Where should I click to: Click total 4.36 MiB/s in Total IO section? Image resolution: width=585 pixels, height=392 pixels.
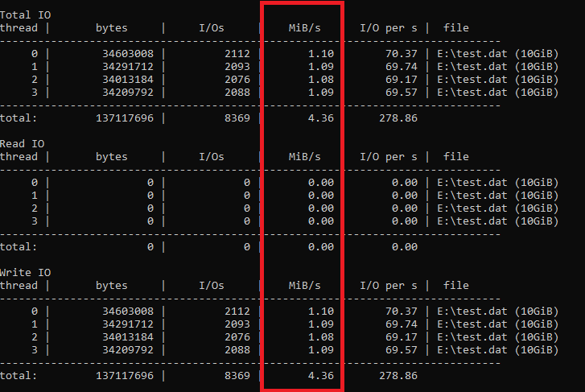[x=321, y=118]
